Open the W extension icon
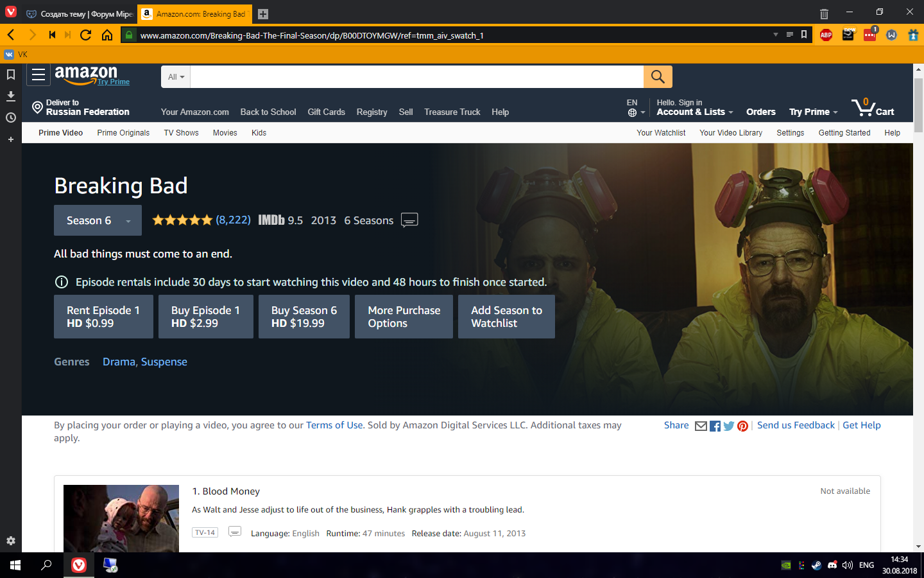This screenshot has width=924, height=578. point(891,35)
